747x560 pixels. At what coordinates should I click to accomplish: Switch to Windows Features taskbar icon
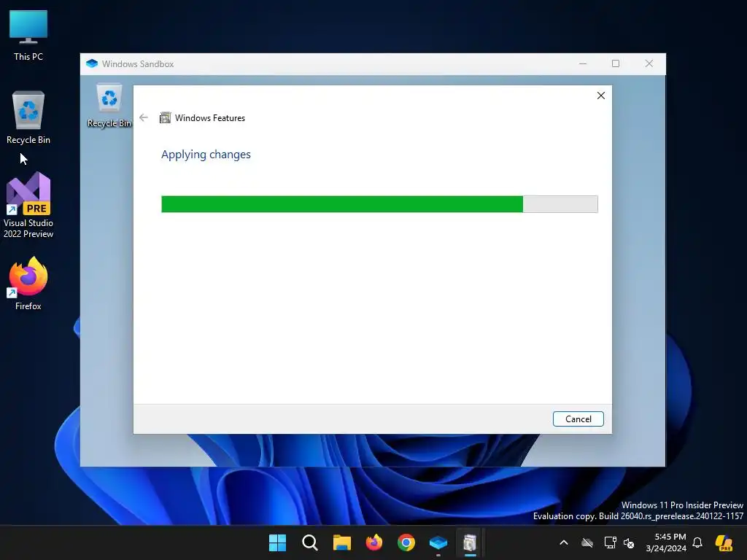471,542
